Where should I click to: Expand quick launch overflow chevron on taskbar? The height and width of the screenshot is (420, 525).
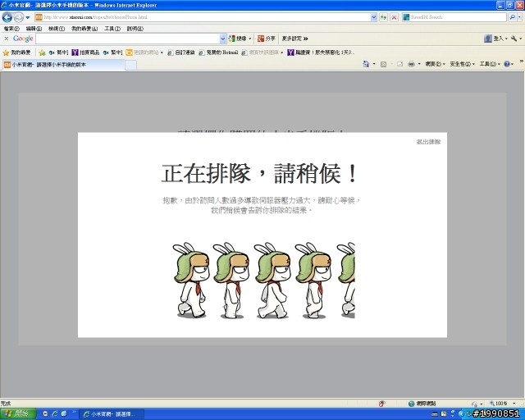pos(74,413)
